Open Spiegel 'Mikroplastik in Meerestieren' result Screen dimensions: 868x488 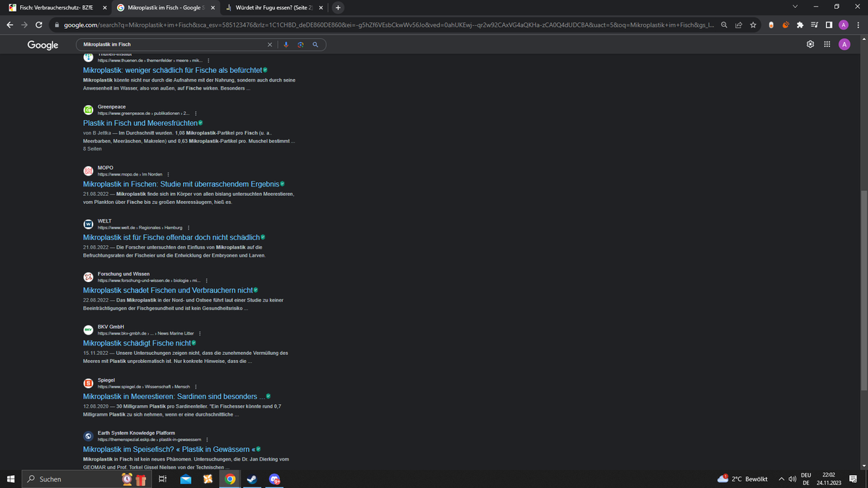(x=174, y=397)
